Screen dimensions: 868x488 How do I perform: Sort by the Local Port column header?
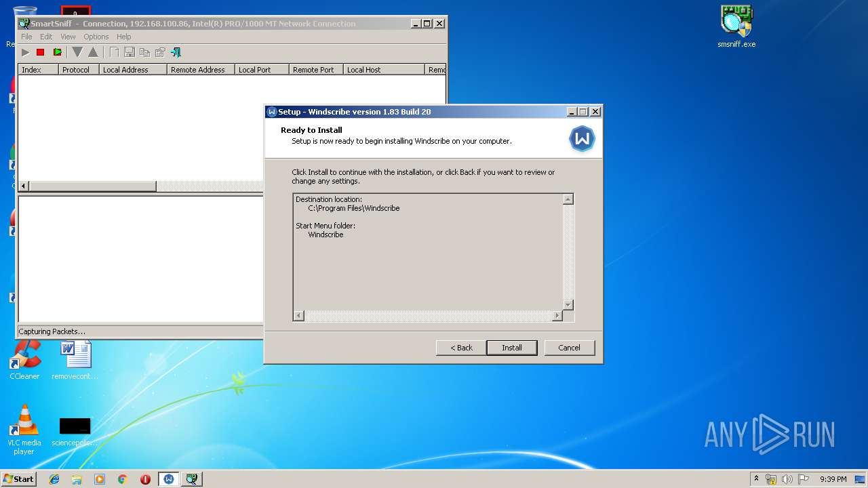[x=262, y=70]
